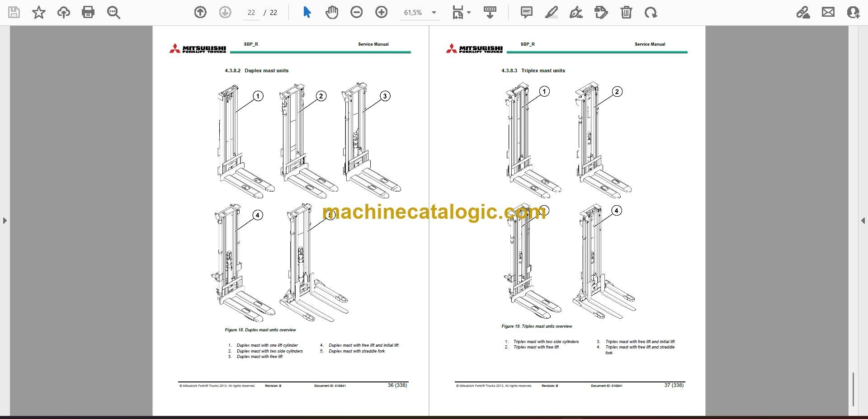Click the Save file icon
The image size is (868, 419).
(x=14, y=12)
